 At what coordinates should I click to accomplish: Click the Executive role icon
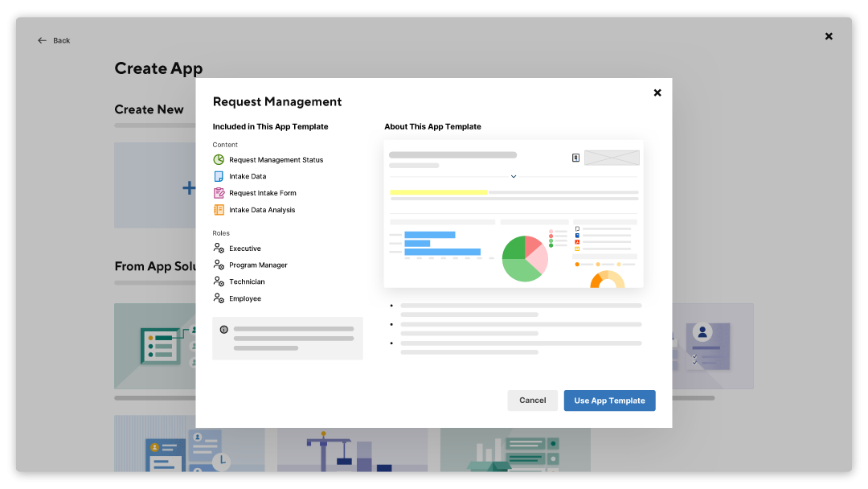pos(218,248)
